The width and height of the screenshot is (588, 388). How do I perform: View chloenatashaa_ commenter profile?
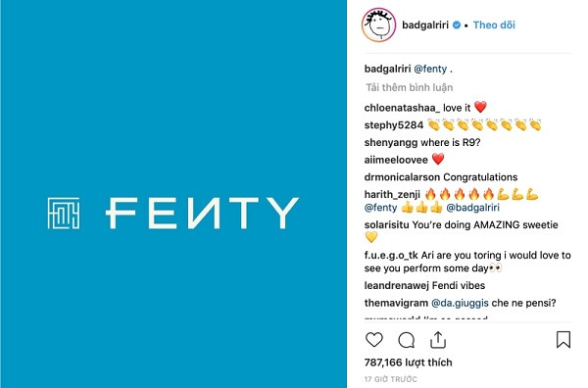pyautogui.click(x=402, y=108)
